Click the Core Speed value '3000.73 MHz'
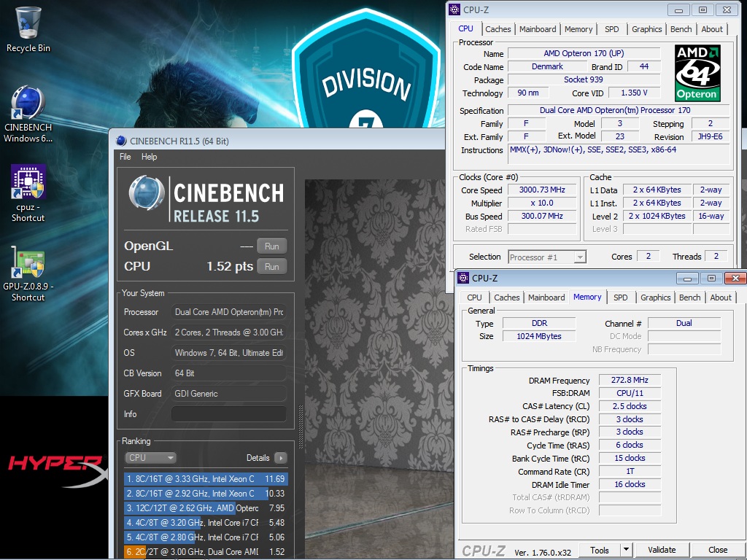 [x=542, y=190]
